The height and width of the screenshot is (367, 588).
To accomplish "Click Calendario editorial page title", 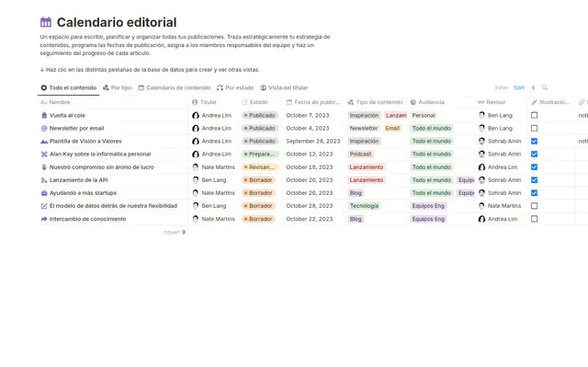I will pyautogui.click(x=117, y=22).
